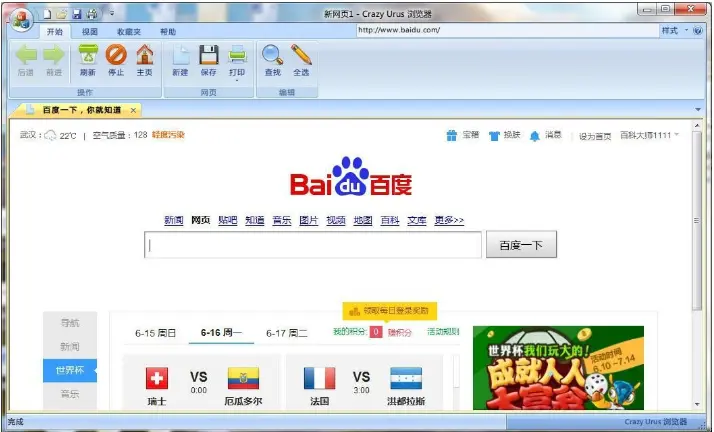Screen dimensions: 714x432
Task: Click the 设为首页 link
Action: coord(595,136)
